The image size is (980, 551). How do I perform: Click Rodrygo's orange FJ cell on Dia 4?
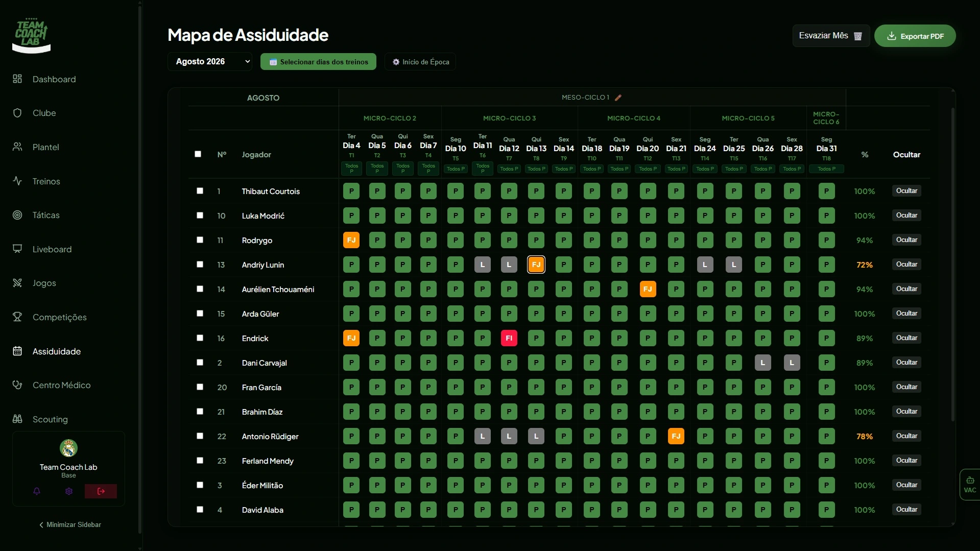tap(351, 240)
